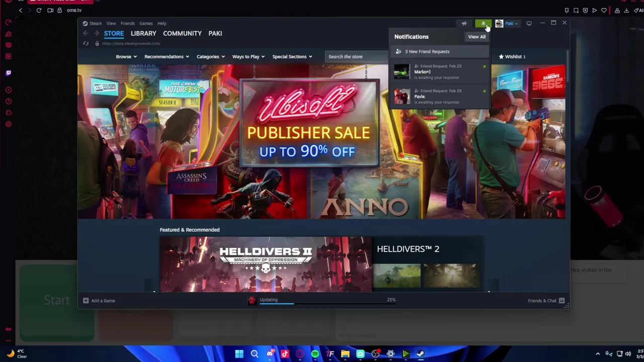Screen dimensions: 644x362
Task: Open Spotify from the taskbar
Action: (x=315, y=354)
